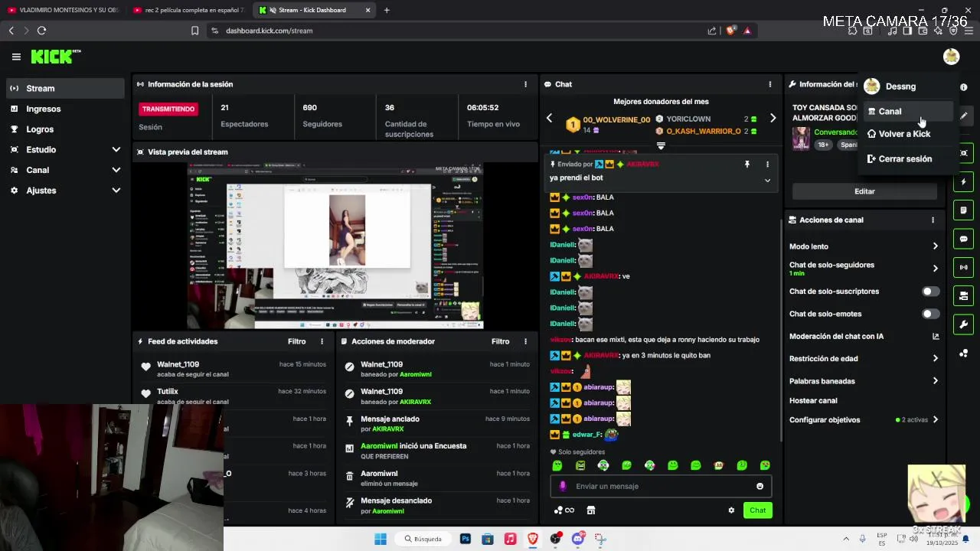The image size is (980, 551).
Task: Open Moderación del chat con IA link icon
Action: pos(936,336)
